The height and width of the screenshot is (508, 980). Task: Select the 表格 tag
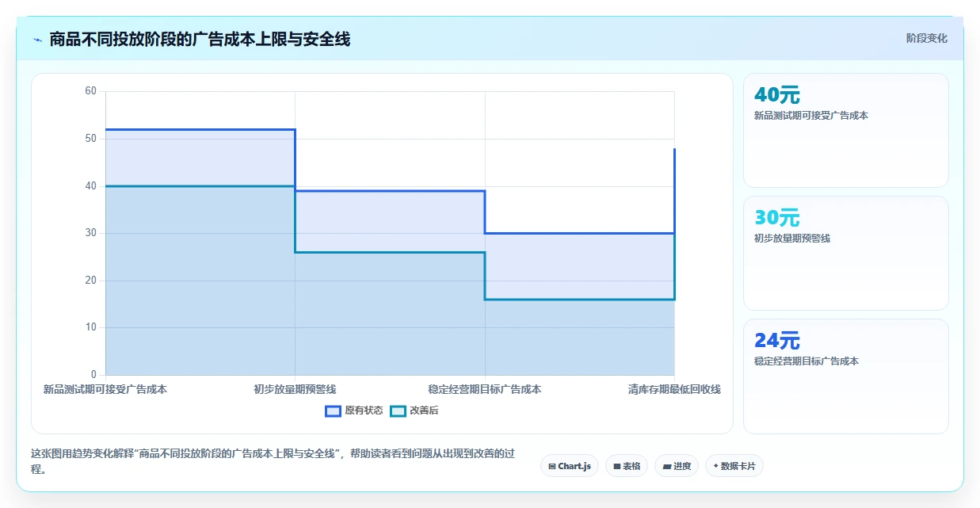pos(627,466)
